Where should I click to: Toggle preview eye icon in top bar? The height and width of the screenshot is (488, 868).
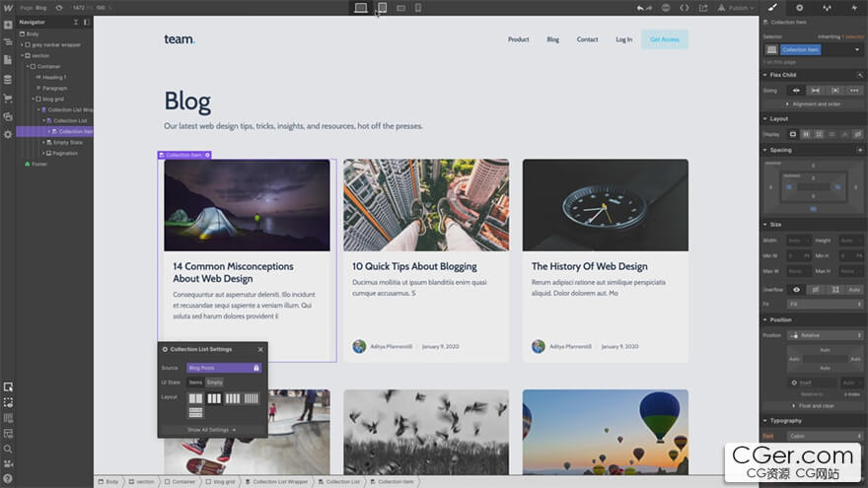point(58,8)
